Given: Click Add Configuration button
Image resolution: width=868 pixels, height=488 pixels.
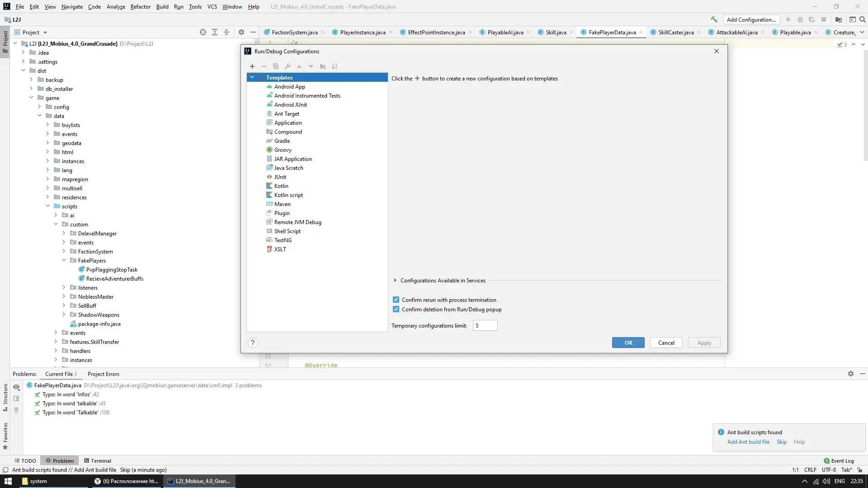Looking at the screenshot, I should click(x=751, y=19).
